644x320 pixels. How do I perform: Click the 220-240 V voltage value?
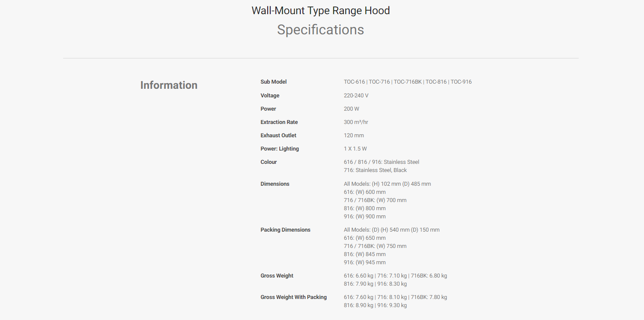pos(356,96)
